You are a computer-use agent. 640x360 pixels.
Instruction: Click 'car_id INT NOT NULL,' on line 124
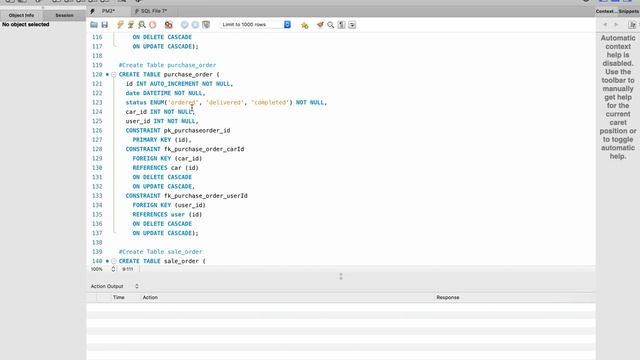tap(160, 112)
